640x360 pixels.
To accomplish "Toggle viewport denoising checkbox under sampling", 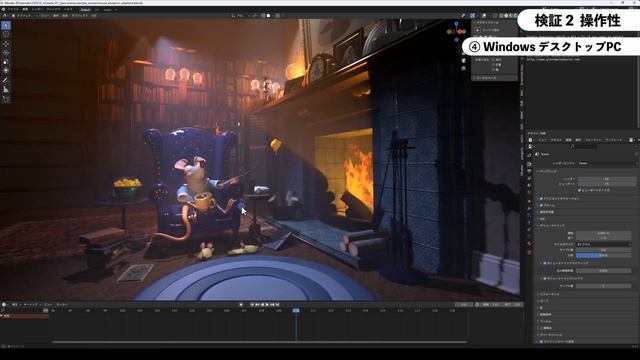I will pos(579,190).
